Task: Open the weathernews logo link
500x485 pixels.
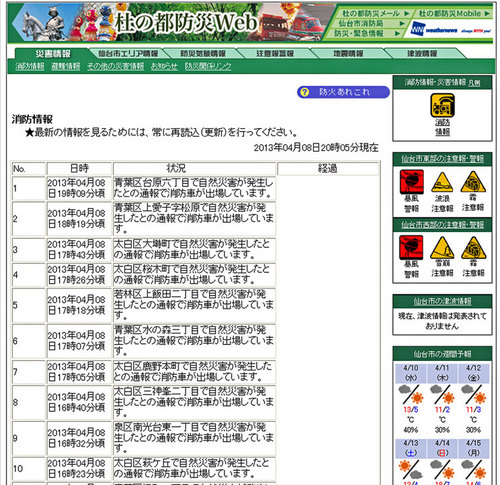Action: click(x=451, y=30)
